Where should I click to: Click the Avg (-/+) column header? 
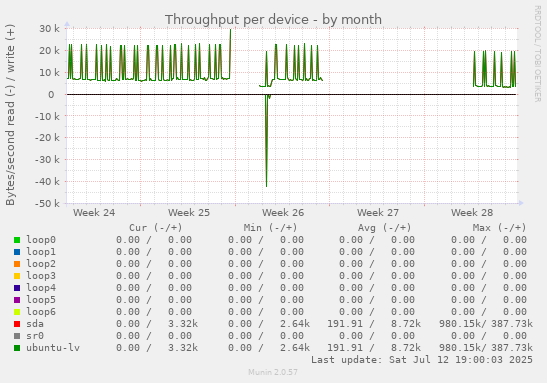[x=384, y=228]
